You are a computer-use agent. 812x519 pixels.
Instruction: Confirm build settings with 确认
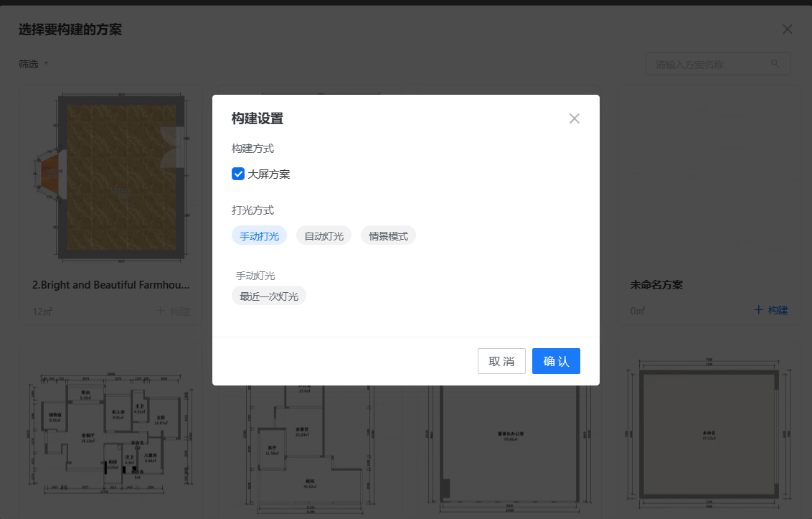(556, 361)
